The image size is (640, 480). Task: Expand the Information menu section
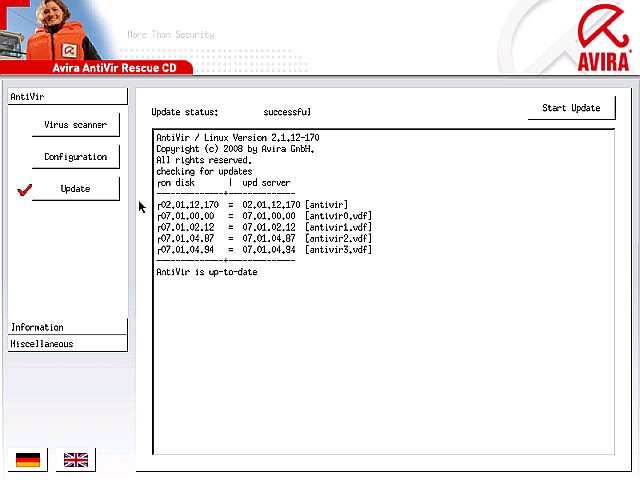(x=68, y=327)
